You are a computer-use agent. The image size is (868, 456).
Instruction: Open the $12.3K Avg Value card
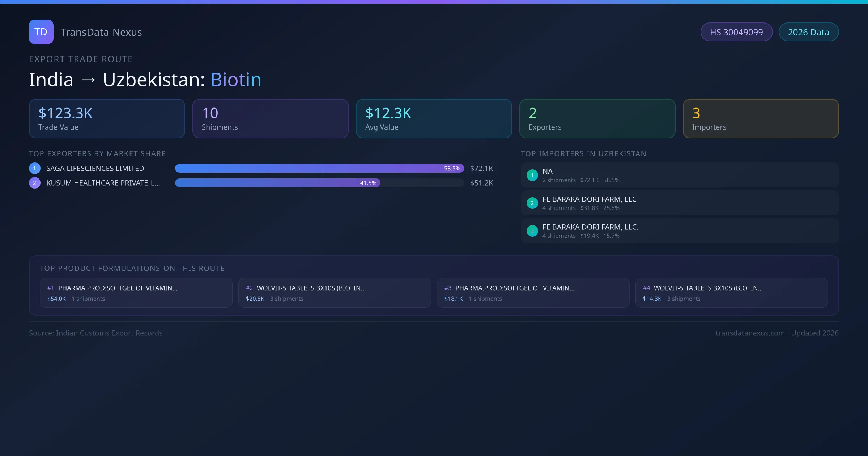click(x=434, y=119)
